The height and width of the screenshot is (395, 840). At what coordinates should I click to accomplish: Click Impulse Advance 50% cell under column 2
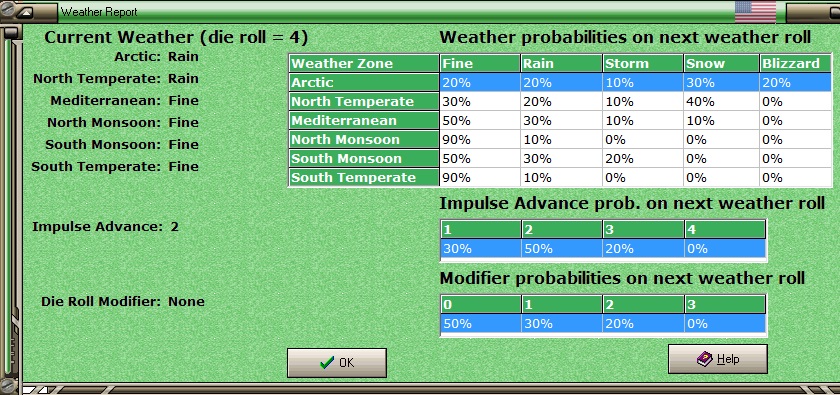(562, 249)
